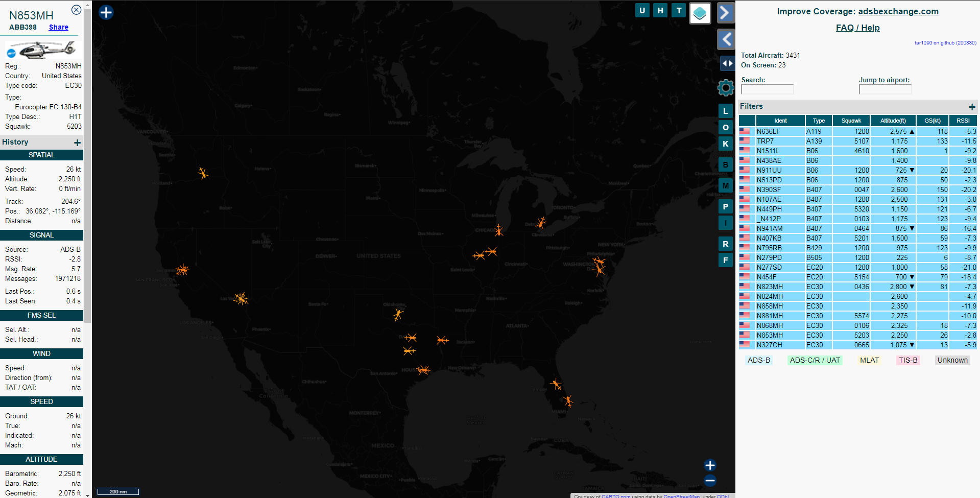The height and width of the screenshot is (498, 980).
Task: Click the right chevron sidebar button
Action: pos(726,13)
